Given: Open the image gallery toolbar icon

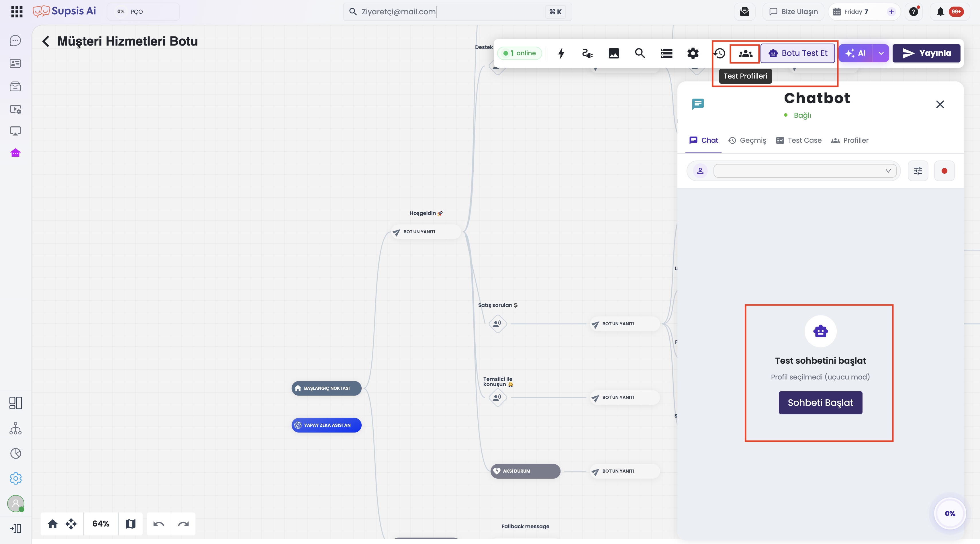Looking at the screenshot, I should pyautogui.click(x=614, y=53).
